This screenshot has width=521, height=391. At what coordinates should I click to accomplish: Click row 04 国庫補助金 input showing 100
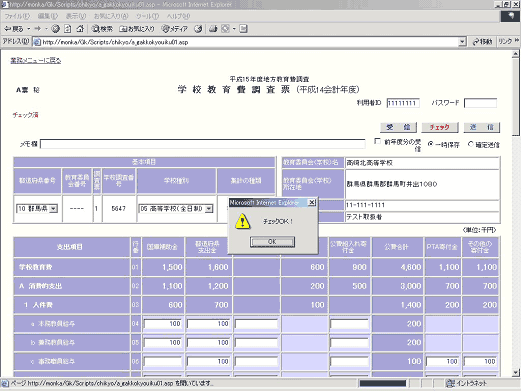click(163, 324)
